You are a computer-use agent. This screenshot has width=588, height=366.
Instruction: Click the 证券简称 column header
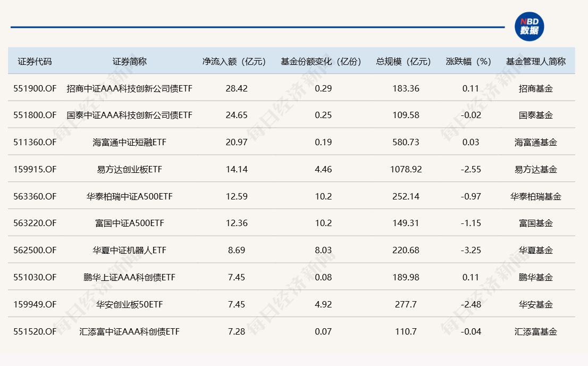[x=130, y=61]
